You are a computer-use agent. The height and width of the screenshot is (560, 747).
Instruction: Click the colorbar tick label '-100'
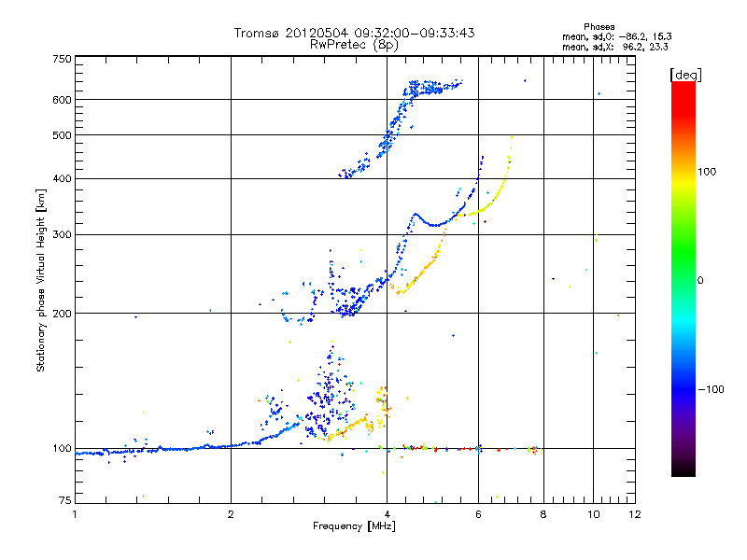(711, 389)
